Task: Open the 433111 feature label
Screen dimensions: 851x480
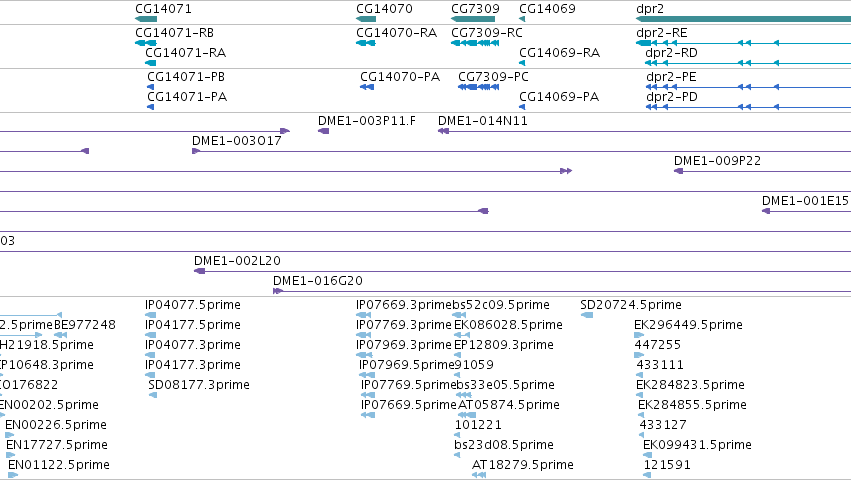Action: [x=660, y=365]
